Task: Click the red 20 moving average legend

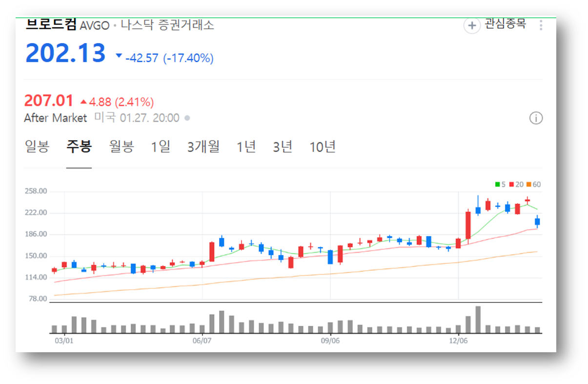Action: 516,185
